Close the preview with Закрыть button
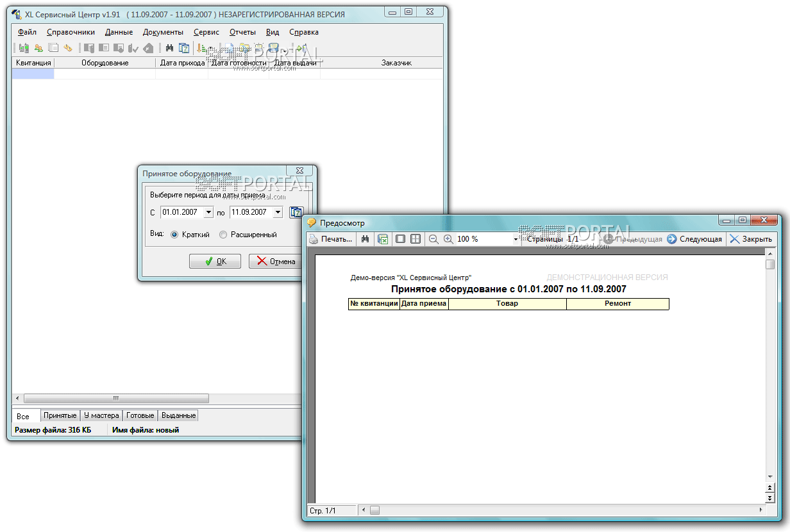790x532 pixels. (751, 239)
